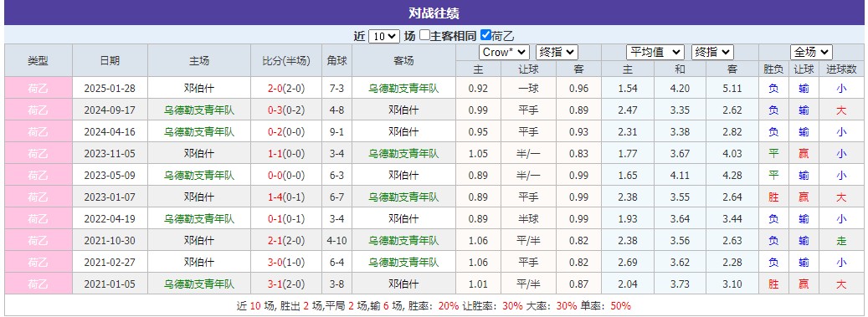This screenshot has width=868, height=317.
Task: Click the 进球数 column header
Action: 841,69
